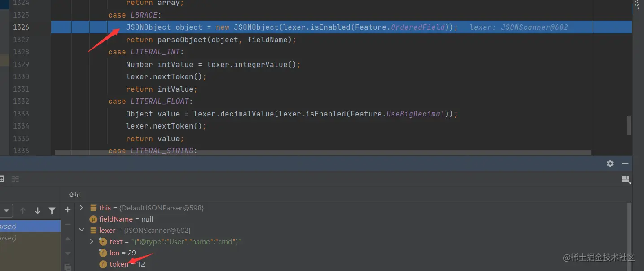Open the debugger layout settings dropdown
The width and height of the screenshot is (644, 271).
[626, 180]
